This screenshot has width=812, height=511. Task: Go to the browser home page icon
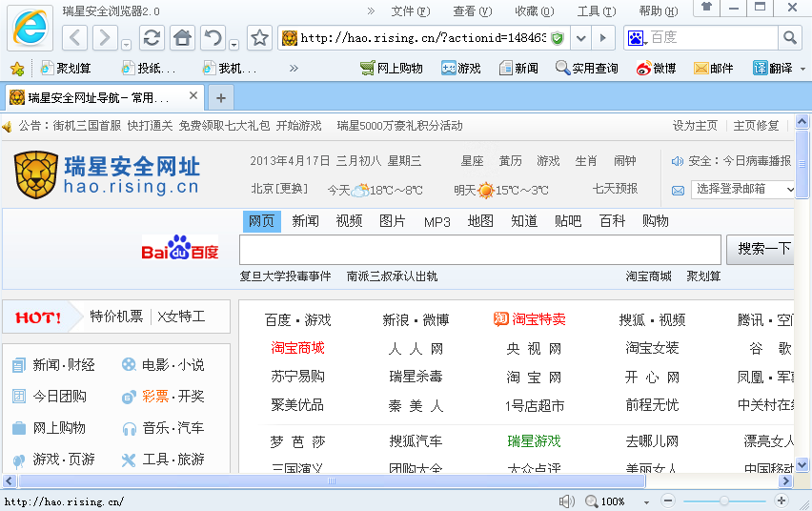pyautogui.click(x=182, y=38)
